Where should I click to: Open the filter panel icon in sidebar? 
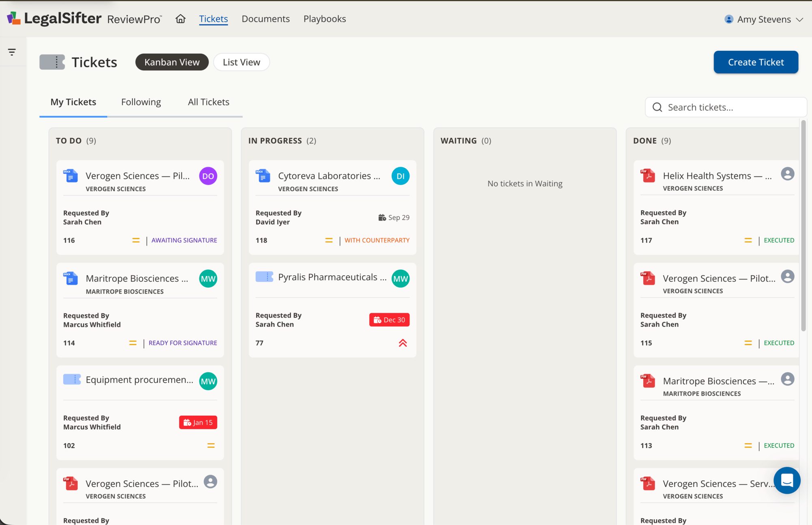coord(12,52)
